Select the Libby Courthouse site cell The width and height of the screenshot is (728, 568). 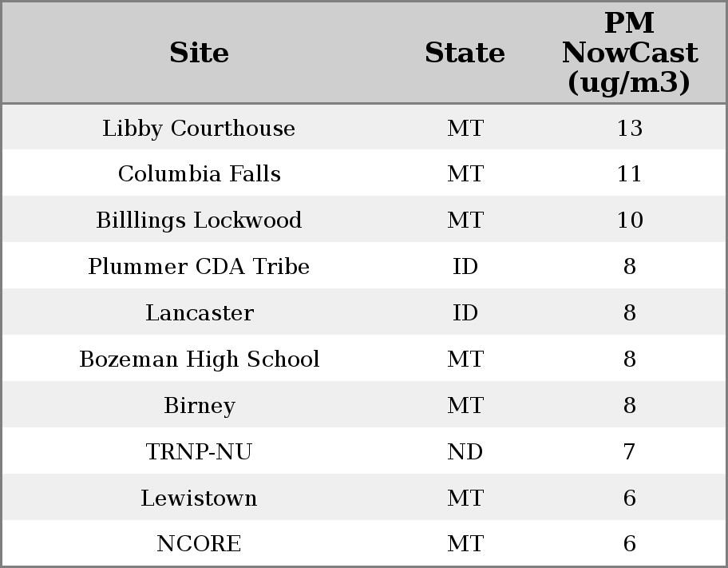[x=199, y=129]
